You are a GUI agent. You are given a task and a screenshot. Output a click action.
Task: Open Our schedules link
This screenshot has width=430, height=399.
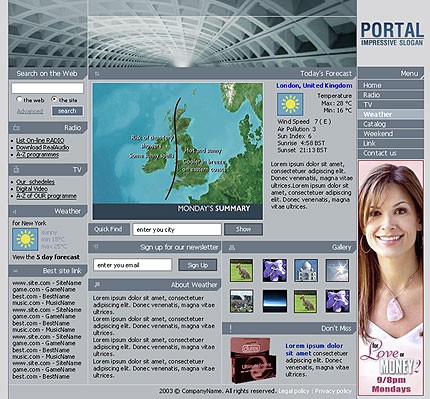(x=35, y=182)
